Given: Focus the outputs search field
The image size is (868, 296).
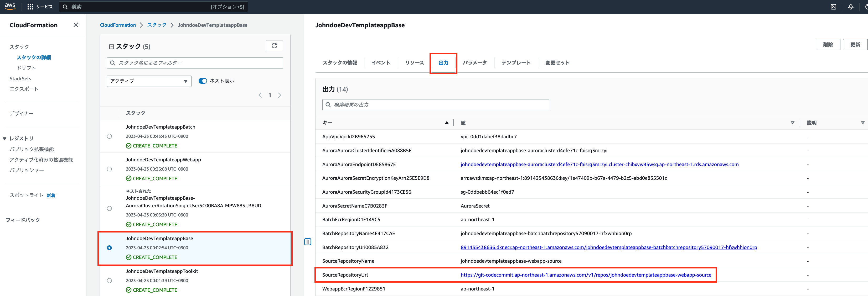Looking at the screenshot, I should (x=436, y=105).
